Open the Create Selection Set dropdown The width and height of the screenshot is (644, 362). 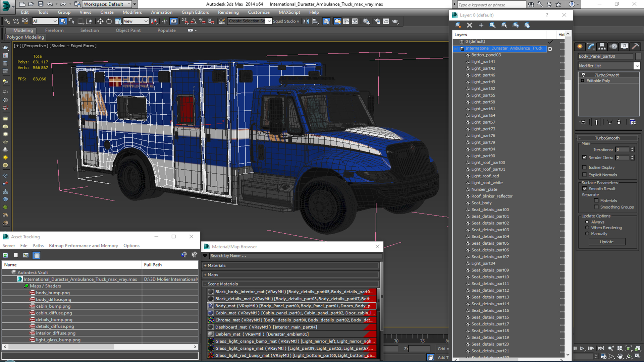tap(269, 21)
